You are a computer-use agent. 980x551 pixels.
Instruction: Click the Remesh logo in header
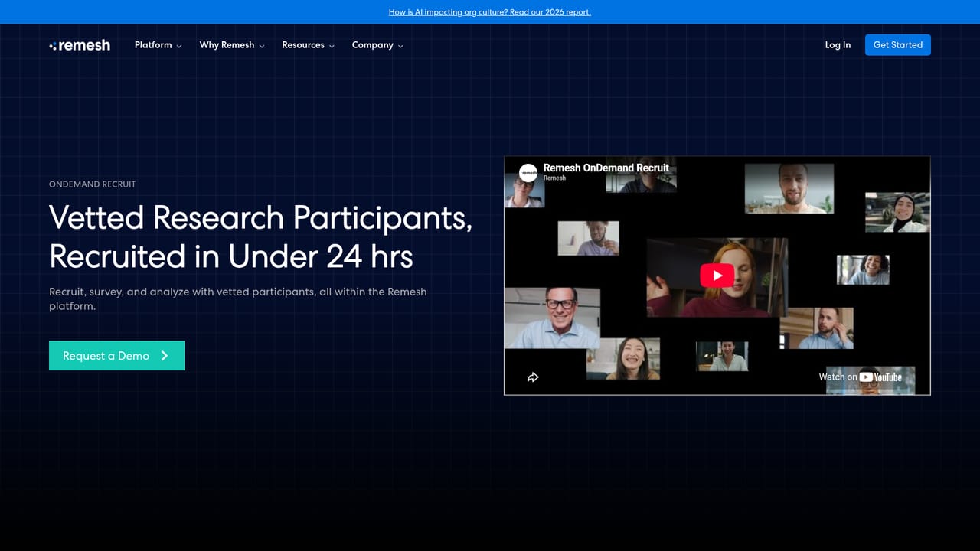tap(80, 45)
